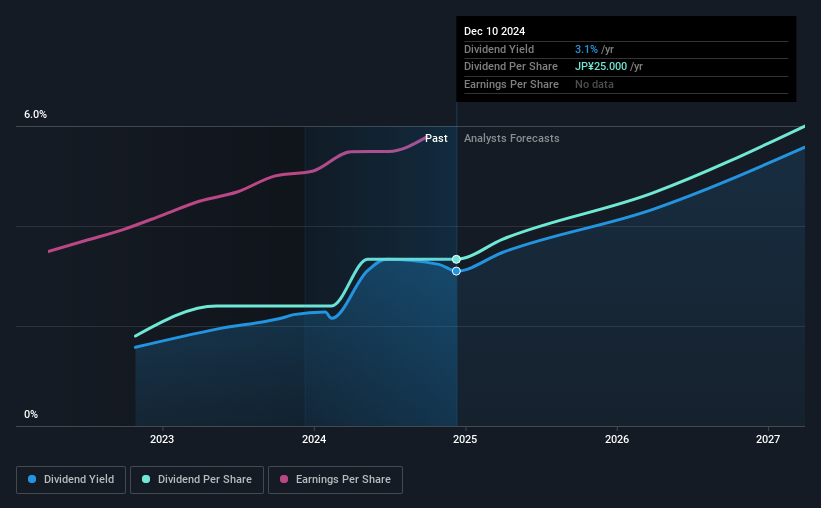Toggle the Dividend Per Share legend series
Image resolution: width=821 pixels, height=508 pixels.
click(197, 480)
